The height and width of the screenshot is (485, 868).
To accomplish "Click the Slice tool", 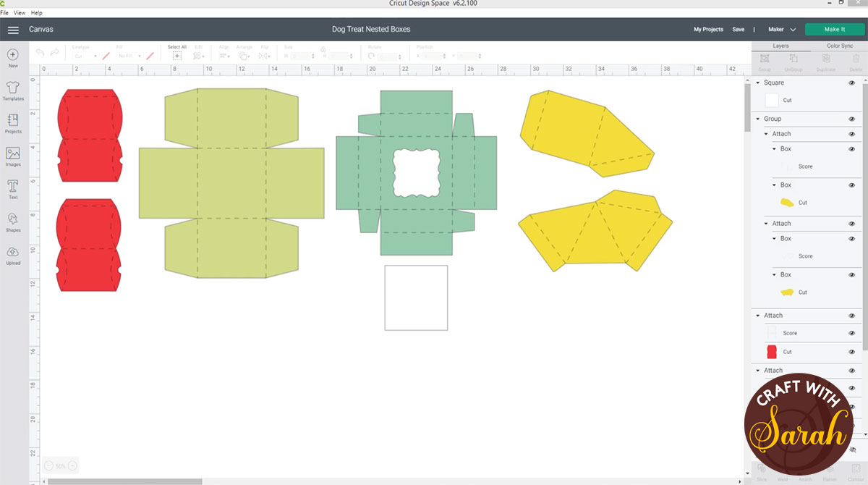I will click(x=762, y=471).
